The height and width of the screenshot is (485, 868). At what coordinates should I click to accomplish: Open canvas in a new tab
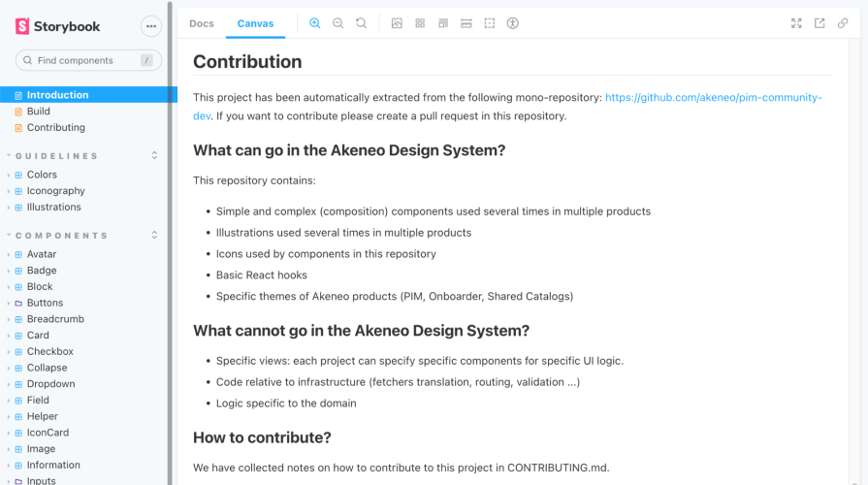click(820, 23)
